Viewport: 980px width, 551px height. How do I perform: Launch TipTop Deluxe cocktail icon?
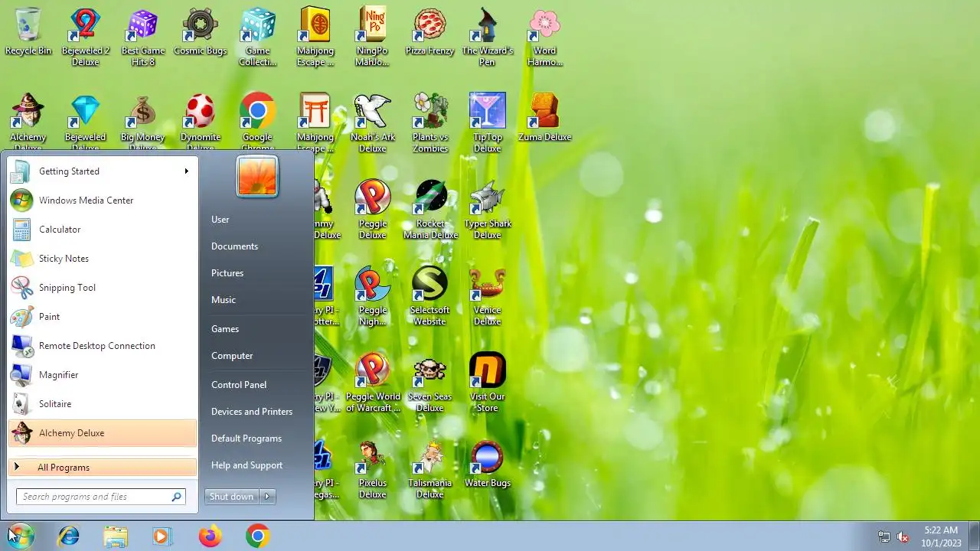tap(488, 123)
